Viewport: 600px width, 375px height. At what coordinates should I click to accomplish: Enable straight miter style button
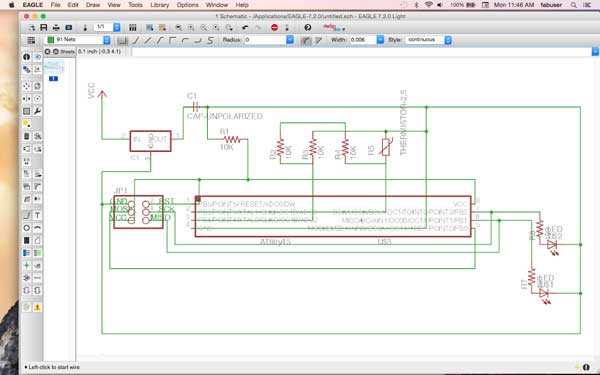[318, 40]
